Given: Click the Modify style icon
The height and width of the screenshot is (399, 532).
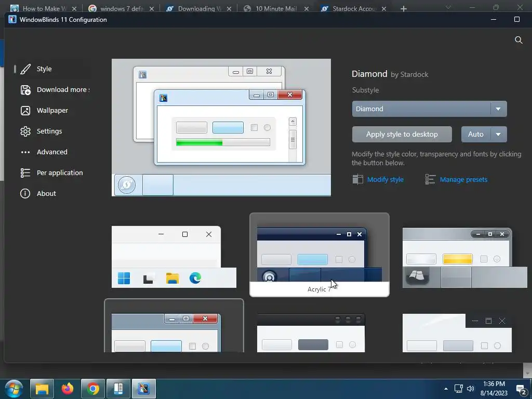Looking at the screenshot, I should [357, 179].
